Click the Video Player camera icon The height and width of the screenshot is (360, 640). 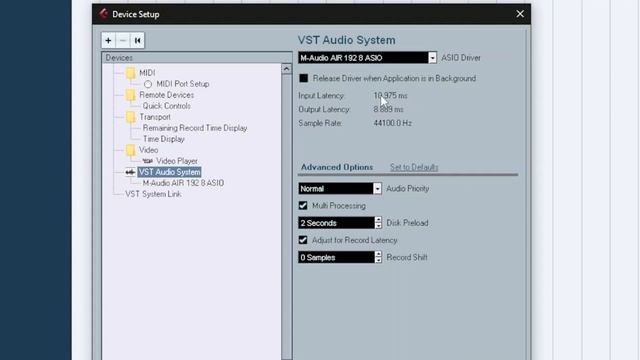coord(147,161)
